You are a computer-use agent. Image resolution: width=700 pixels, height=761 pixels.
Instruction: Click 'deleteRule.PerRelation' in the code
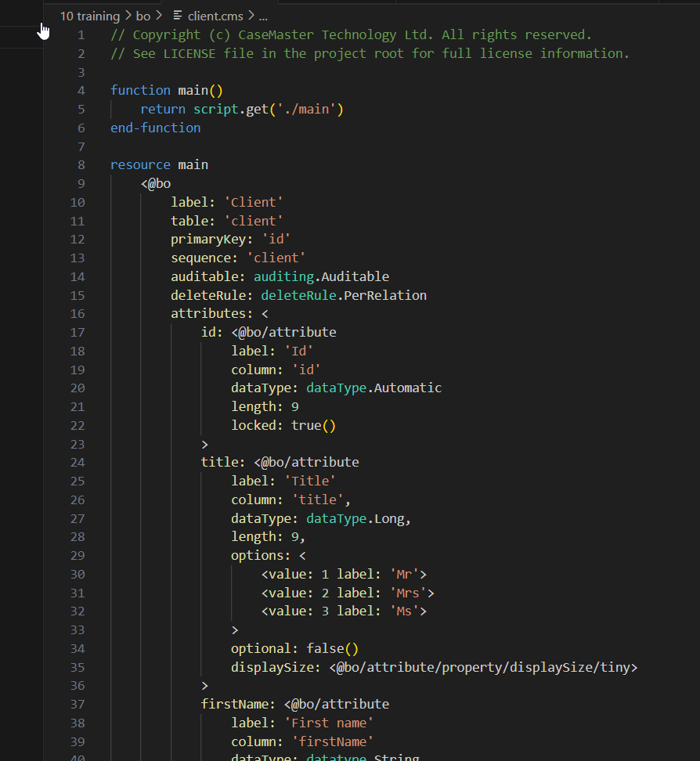[x=343, y=295]
